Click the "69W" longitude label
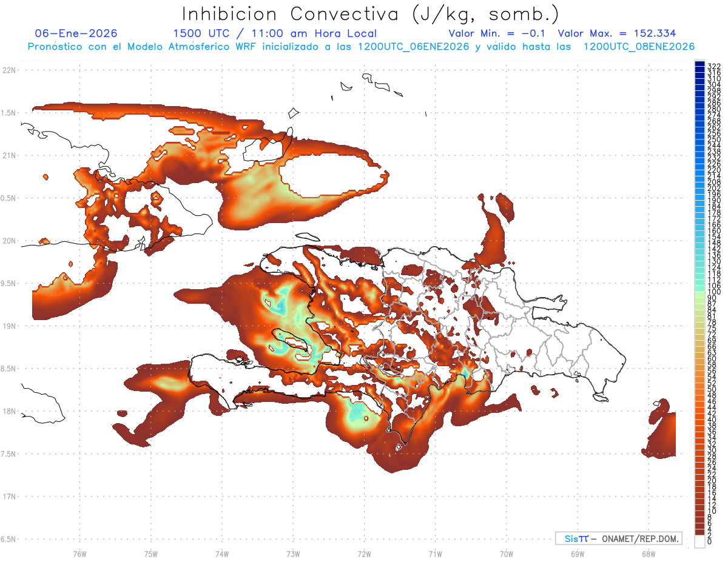Viewport: 728px width, 562px height. 578,554
